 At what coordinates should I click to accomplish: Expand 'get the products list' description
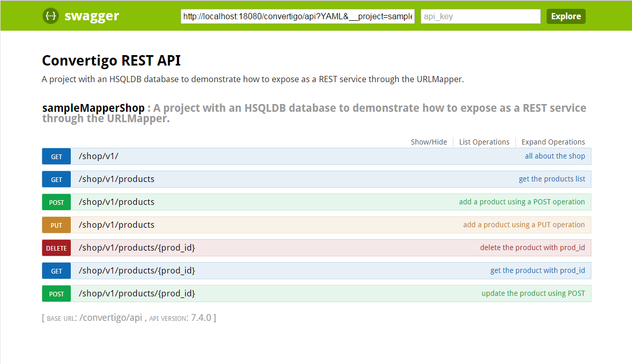[552, 179]
